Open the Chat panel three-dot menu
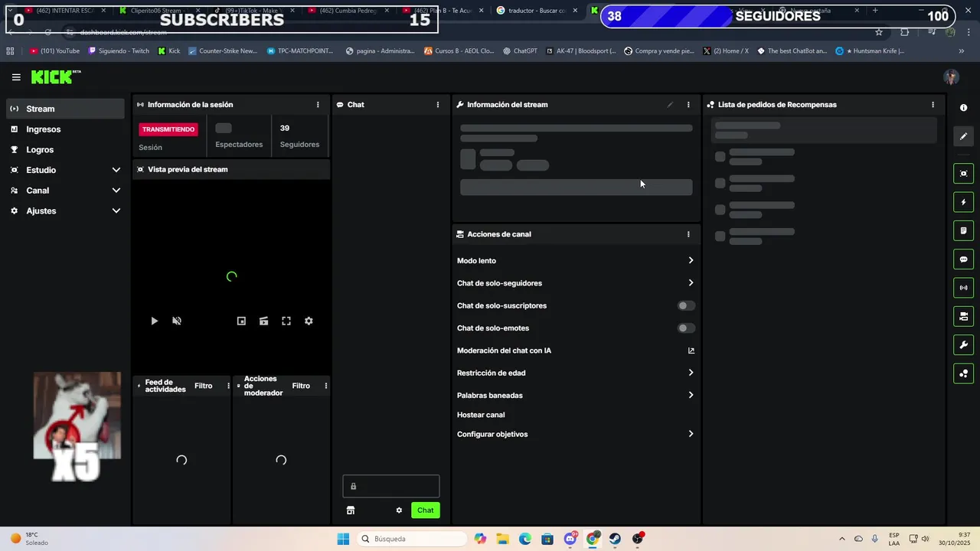 438,105
